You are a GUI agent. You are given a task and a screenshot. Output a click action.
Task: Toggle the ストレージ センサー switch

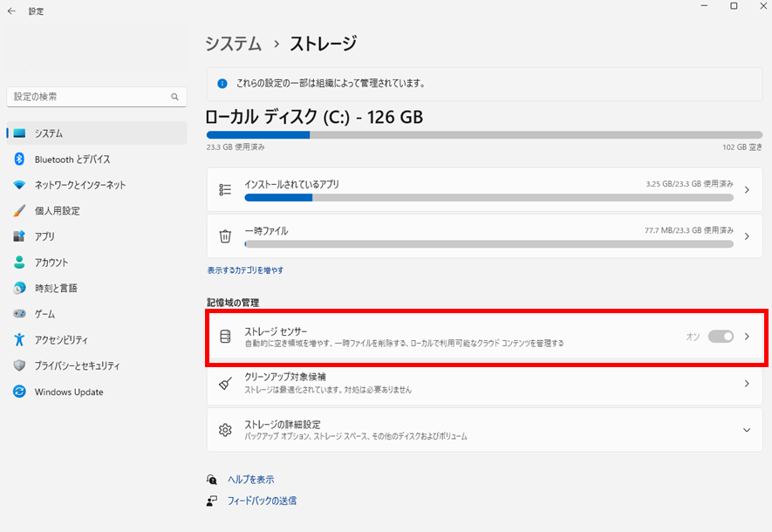[x=721, y=336]
